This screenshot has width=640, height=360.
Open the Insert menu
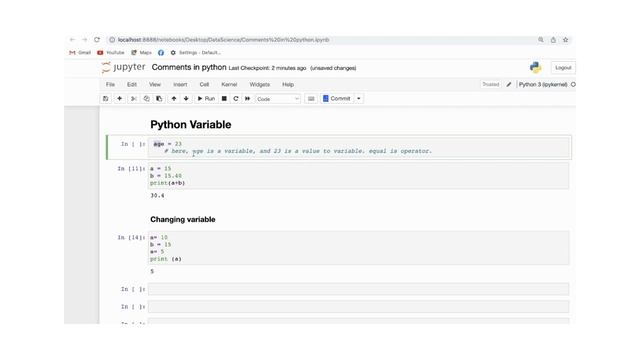pyautogui.click(x=180, y=84)
